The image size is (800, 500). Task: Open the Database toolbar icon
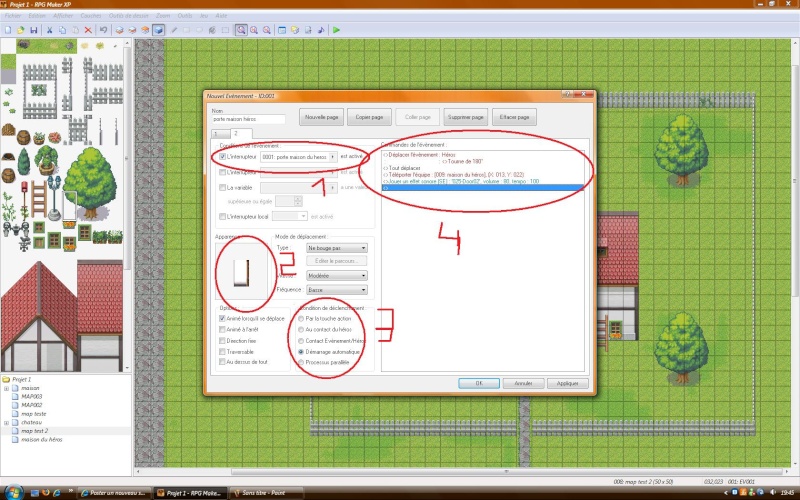[x=282, y=30]
